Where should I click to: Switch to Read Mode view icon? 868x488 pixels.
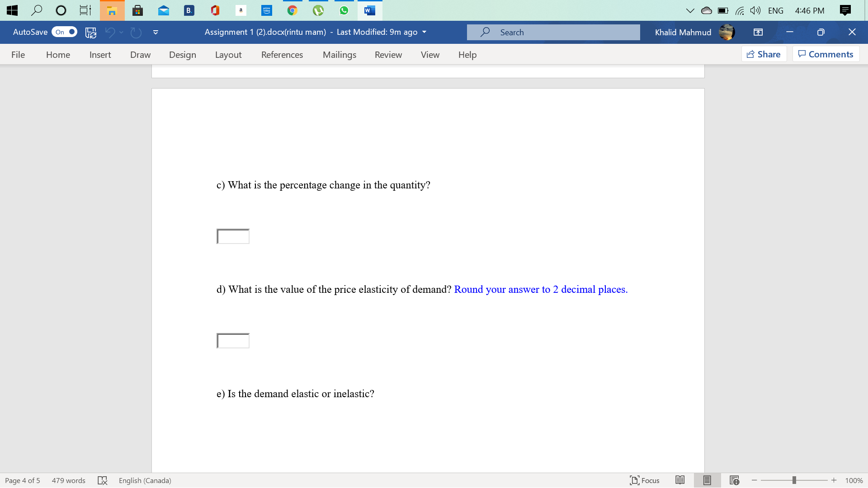[680, 480]
